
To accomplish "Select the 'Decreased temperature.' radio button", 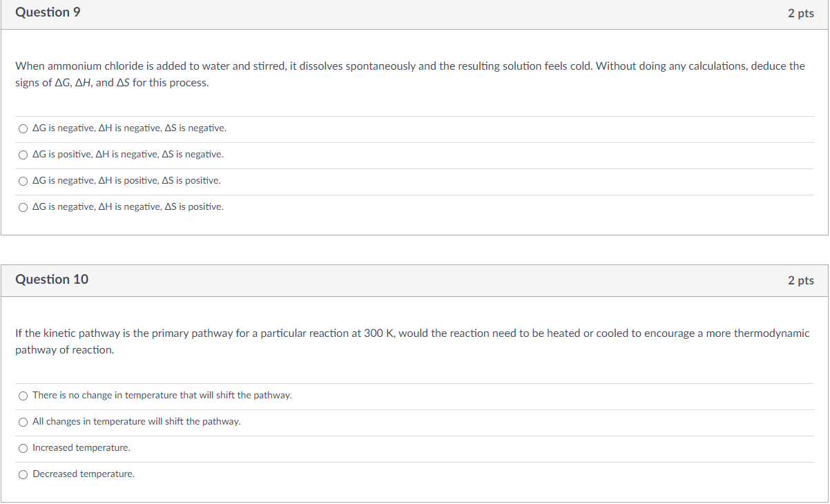I will [x=23, y=474].
